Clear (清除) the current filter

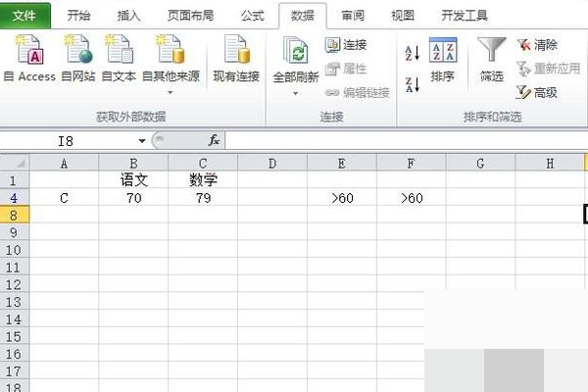(537, 45)
